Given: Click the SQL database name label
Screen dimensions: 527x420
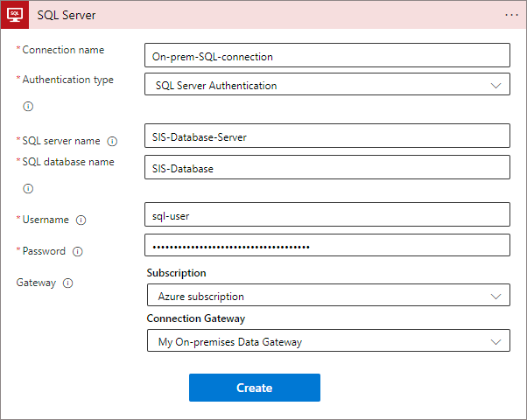Looking at the screenshot, I should point(68,162).
